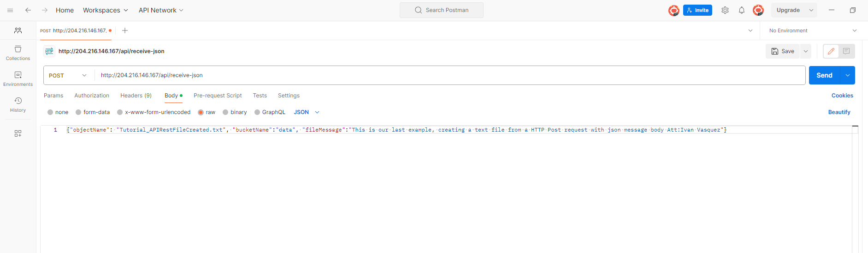Viewport: 868px width, 253px height.
Task: Click the Save button
Action: pos(783,51)
